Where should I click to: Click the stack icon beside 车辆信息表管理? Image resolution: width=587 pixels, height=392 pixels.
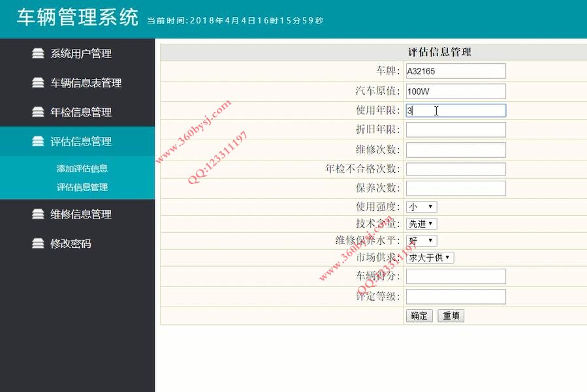[x=38, y=83]
